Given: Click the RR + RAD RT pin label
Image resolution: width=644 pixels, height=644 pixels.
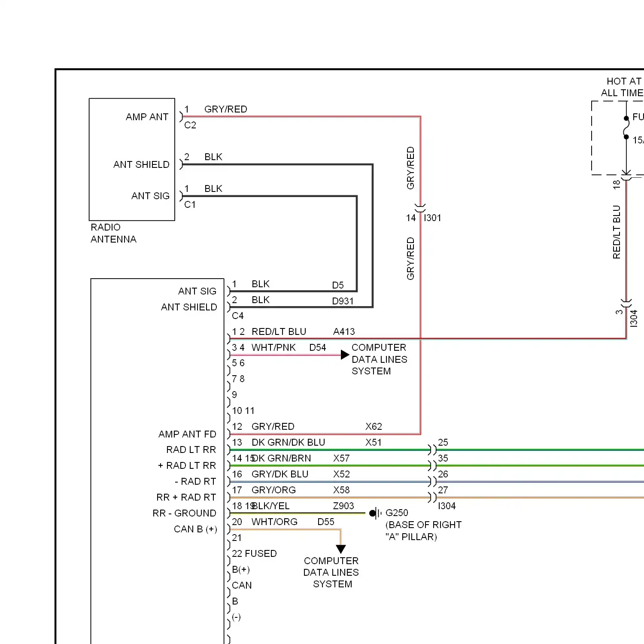Looking at the screenshot, I should (x=186, y=497).
